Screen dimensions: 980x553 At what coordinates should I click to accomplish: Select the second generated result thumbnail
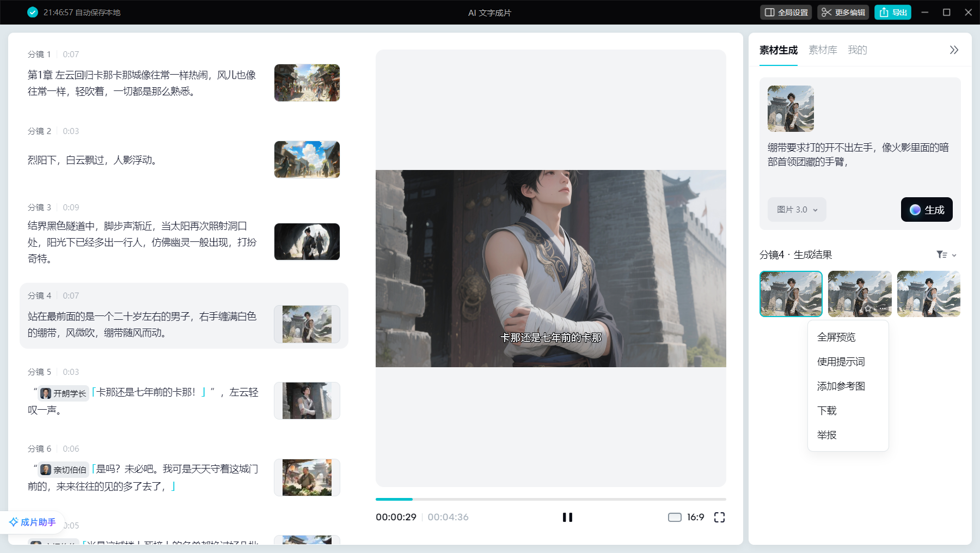[860, 294]
